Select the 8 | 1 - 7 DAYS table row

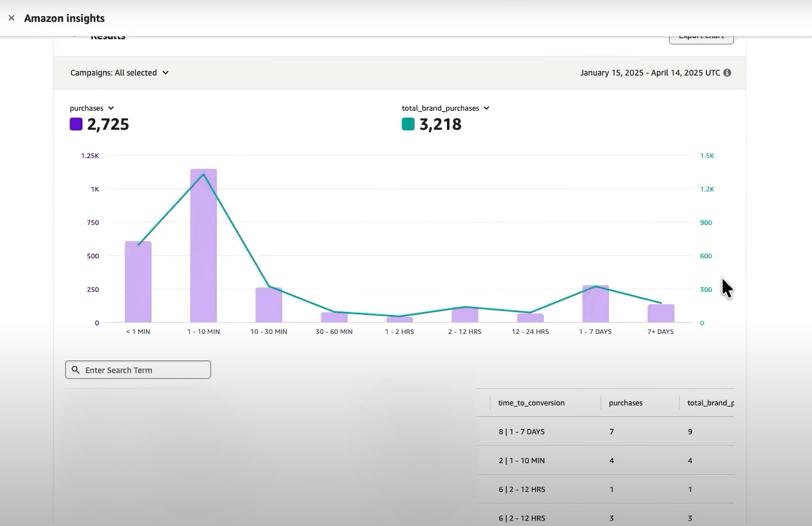click(606, 431)
